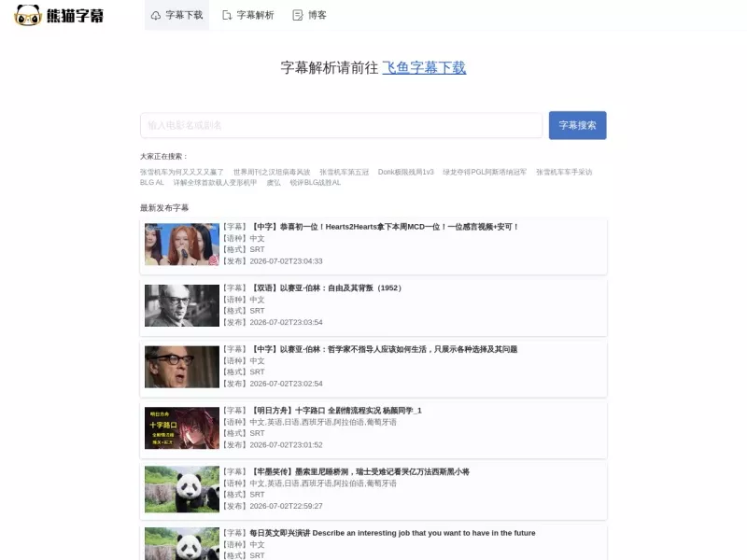
Task: Open 【牢墨笑传】墨索里尼睡桥洞 subtitle title
Action: click(359, 472)
